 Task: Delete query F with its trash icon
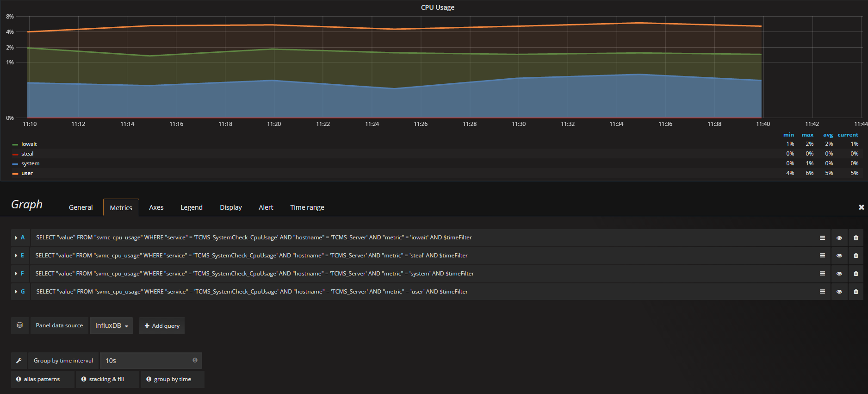pos(856,274)
